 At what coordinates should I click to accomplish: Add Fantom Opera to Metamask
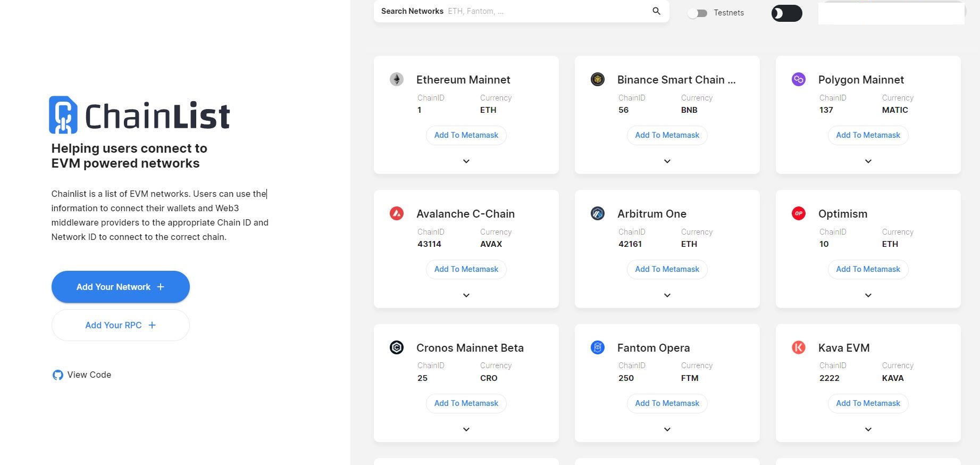coord(667,403)
